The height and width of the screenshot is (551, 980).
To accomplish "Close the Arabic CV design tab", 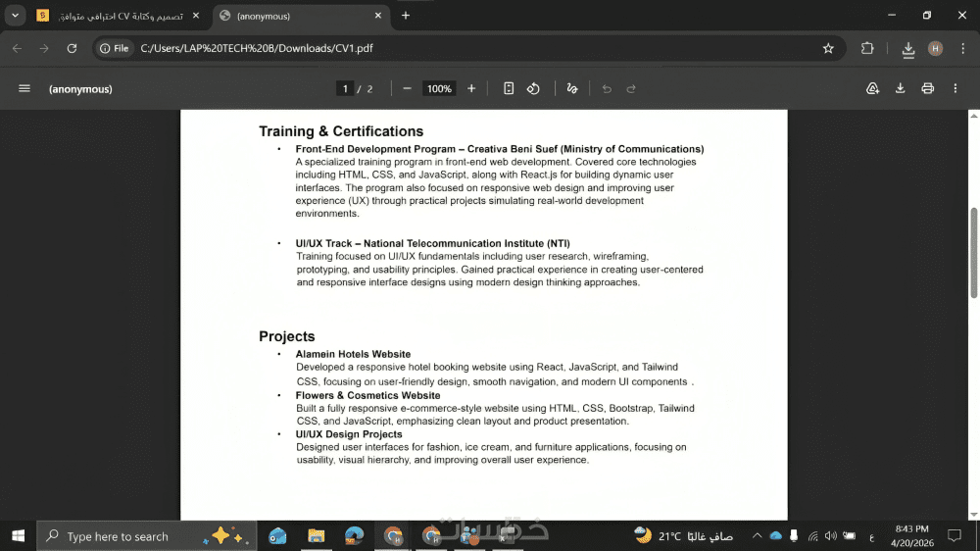I will [196, 16].
